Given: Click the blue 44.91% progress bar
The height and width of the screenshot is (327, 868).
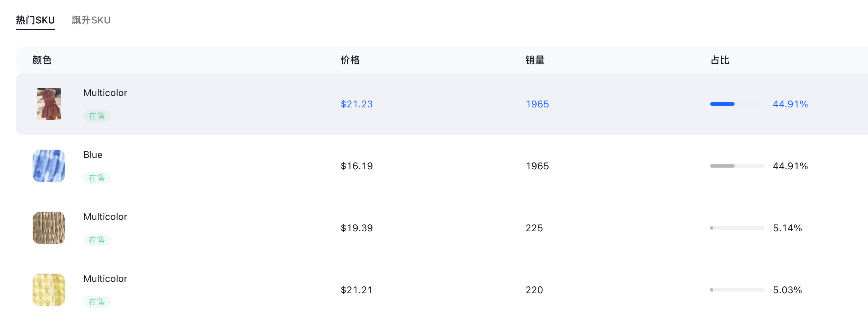Looking at the screenshot, I should coord(737,104).
